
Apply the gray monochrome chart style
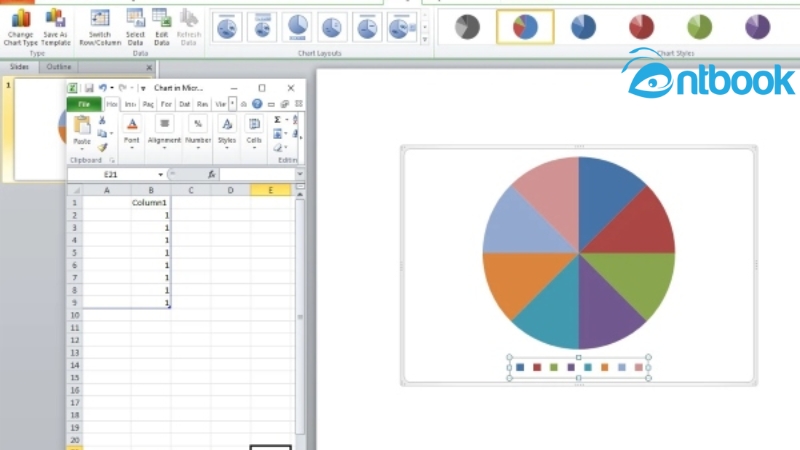[x=466, y=27]
